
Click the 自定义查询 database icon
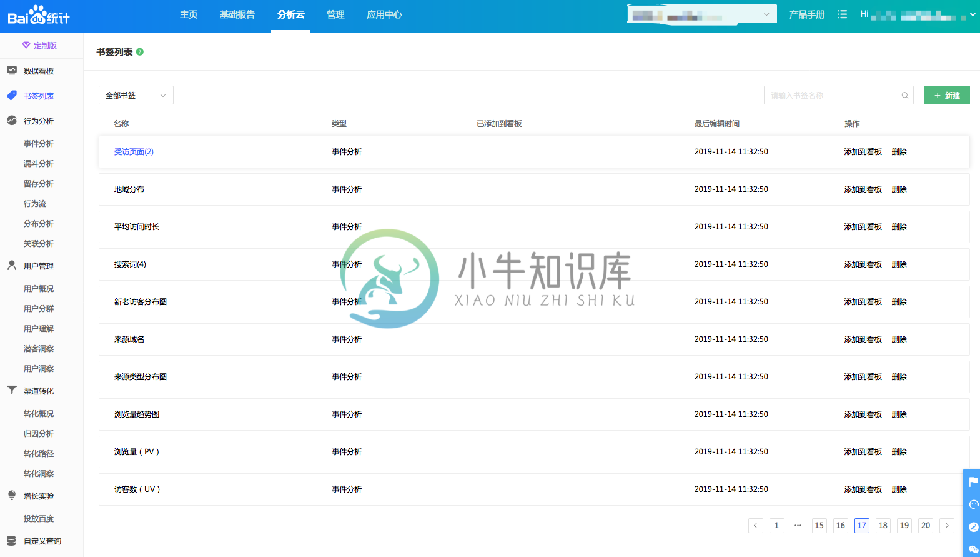click(x=12, y=541)
